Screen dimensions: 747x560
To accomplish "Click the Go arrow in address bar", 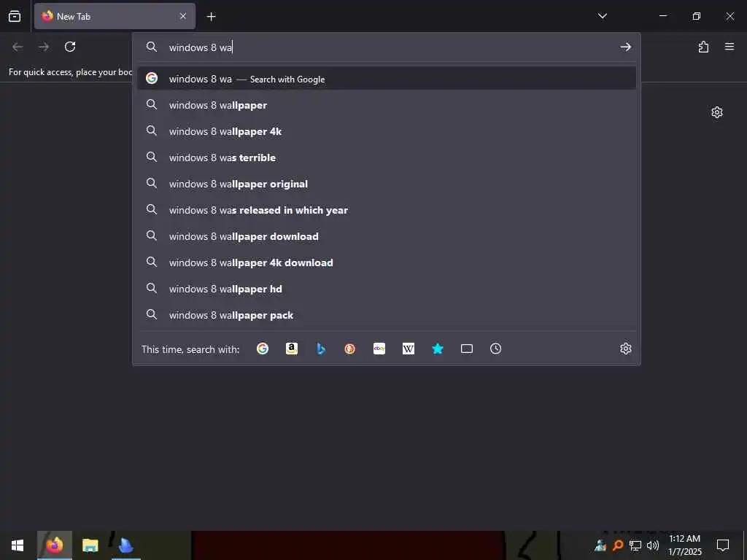I will (625, 47).
